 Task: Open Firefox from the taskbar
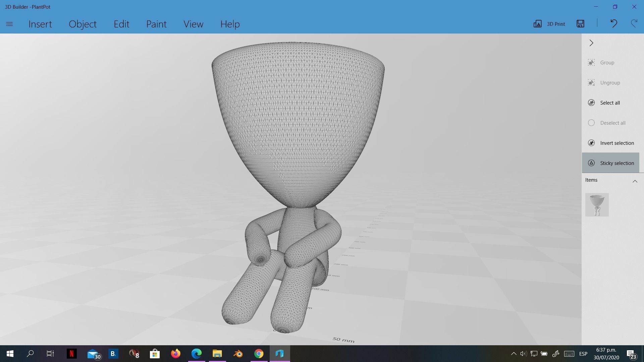175,354
